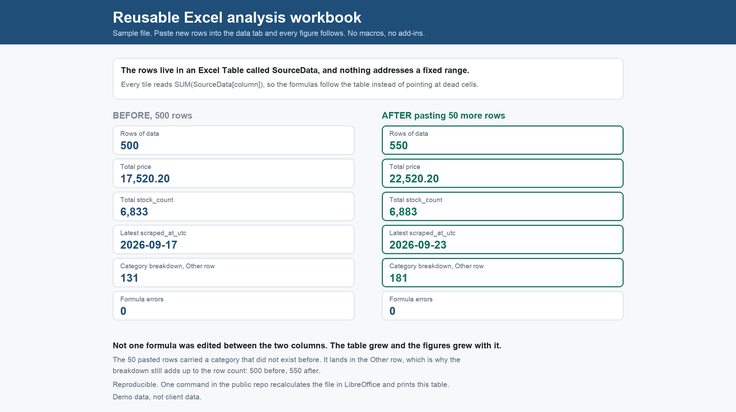Select the AFTER Category breakdown tile showing 181
Image resolution: width=736 pixels, height=412 pixels.
[x=502, y=273]
